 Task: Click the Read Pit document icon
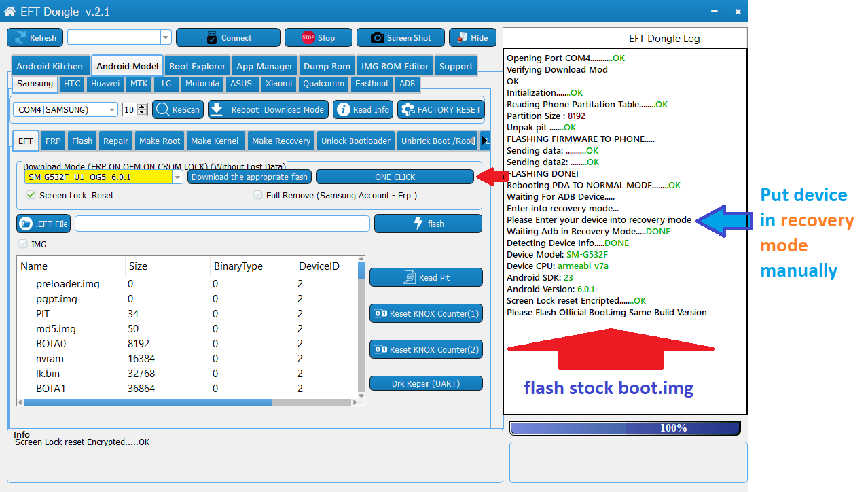(x=410, y=277)
